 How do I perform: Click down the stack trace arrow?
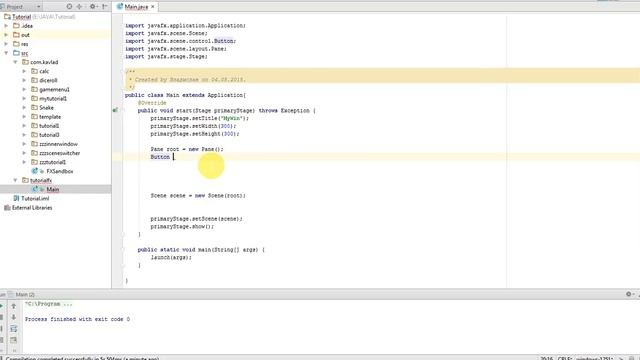point(13,317)
